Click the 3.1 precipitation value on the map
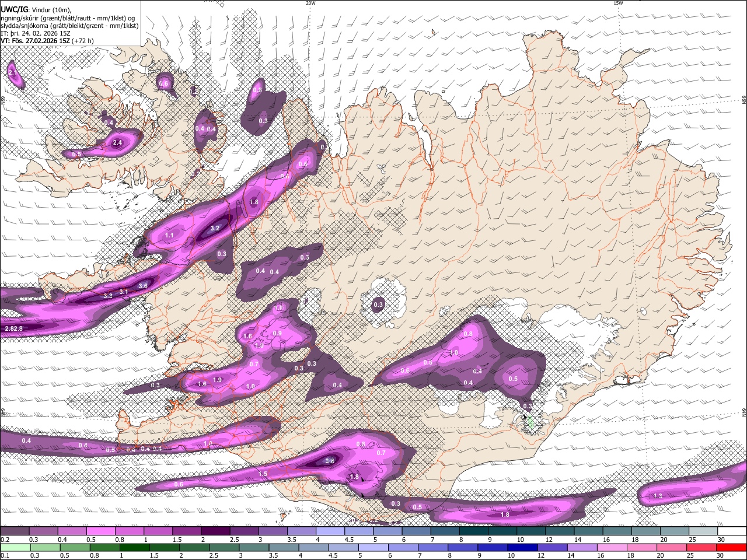This screenshot has height=560, width=747. pyautogui.click(x=124, y=292)
